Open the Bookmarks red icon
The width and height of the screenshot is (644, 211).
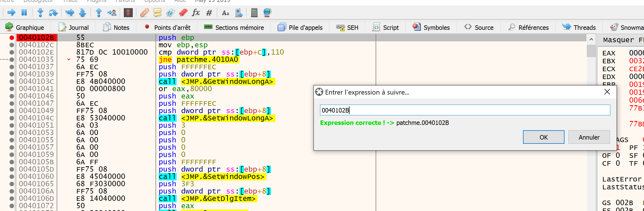coord(183,12)
